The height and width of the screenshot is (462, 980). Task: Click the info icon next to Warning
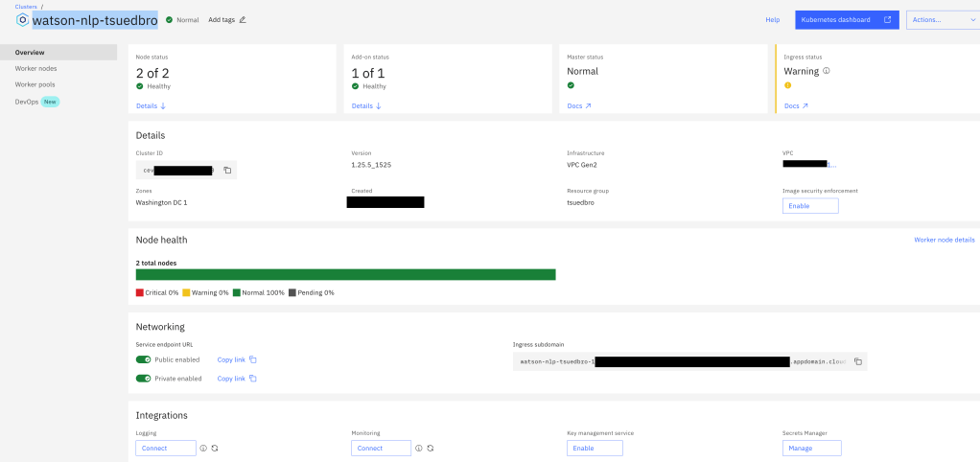coord(827,71)
